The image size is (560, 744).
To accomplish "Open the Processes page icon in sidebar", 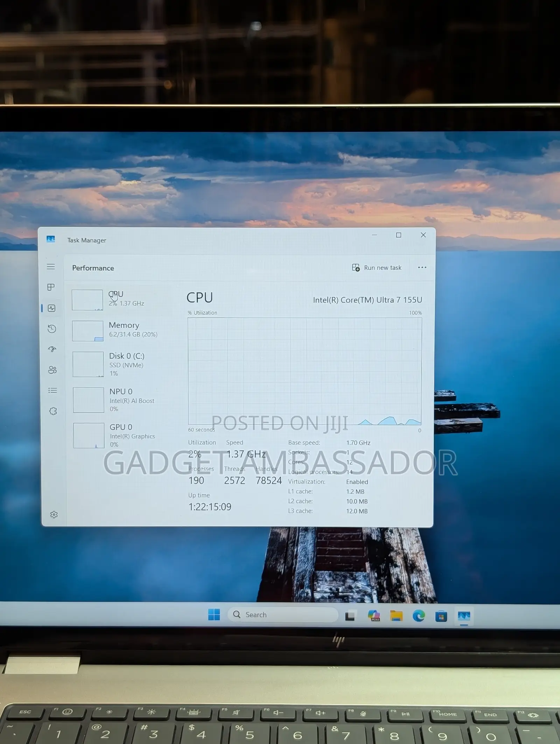I will (x=51, y=287).
